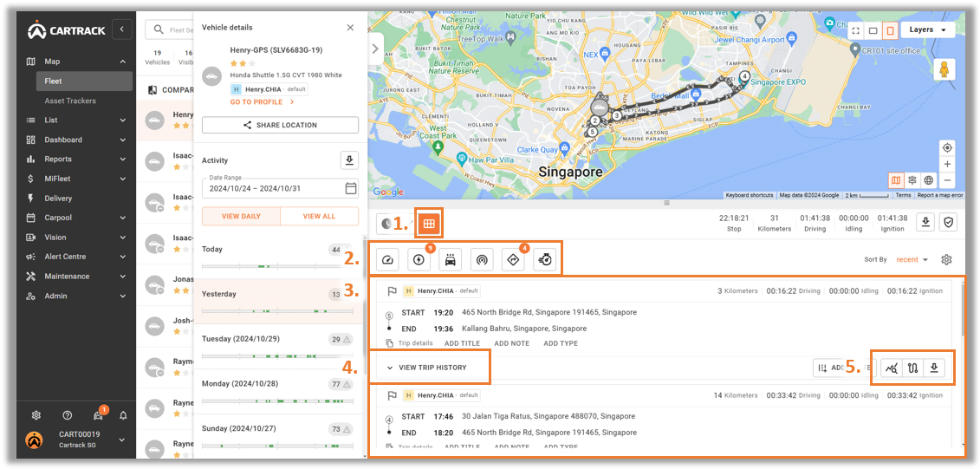This screenshot has height=469, width=980.
Task: Click the Cartrack logo
Action: pyautogui.click(x=64, y=29)
